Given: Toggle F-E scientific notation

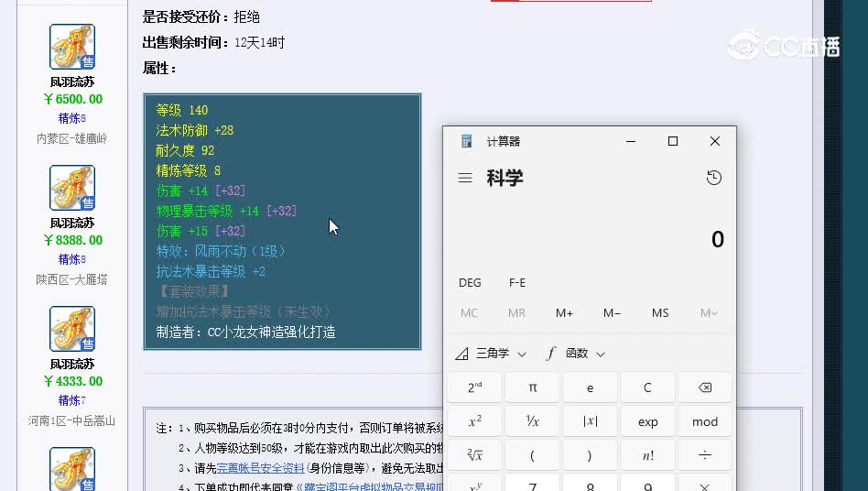Looking at the screenshot, I should click(517, 283).
